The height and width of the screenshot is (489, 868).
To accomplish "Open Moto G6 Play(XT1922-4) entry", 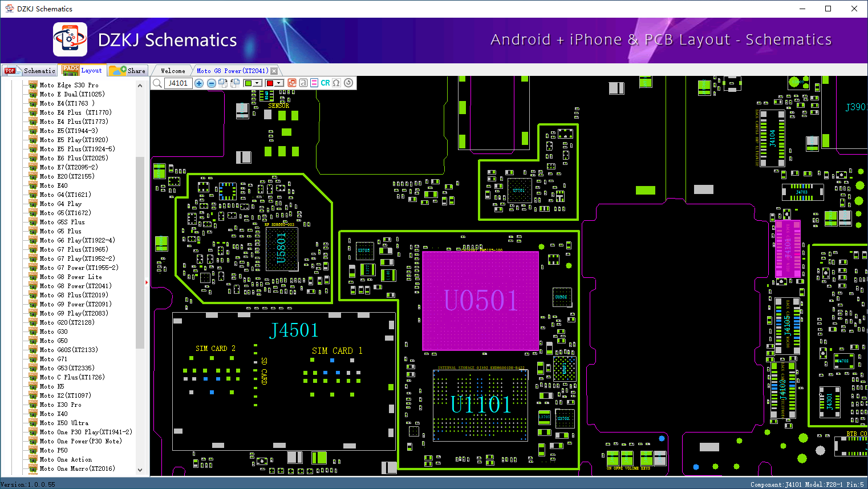I will tap(77, 240).
